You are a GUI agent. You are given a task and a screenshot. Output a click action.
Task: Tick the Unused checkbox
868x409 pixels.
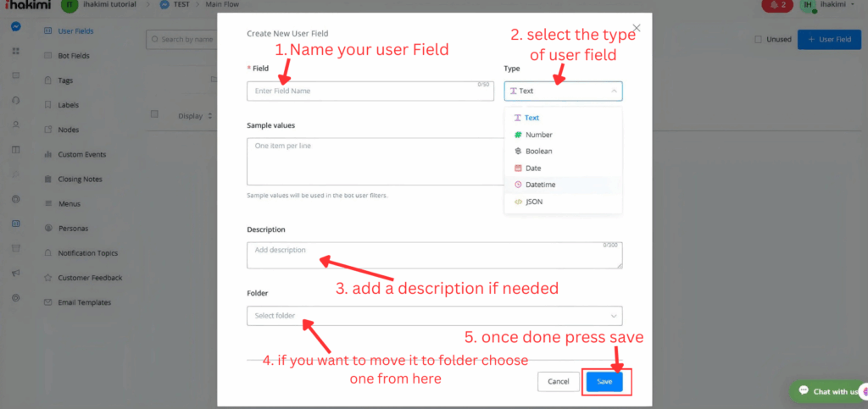click(758, 39)
